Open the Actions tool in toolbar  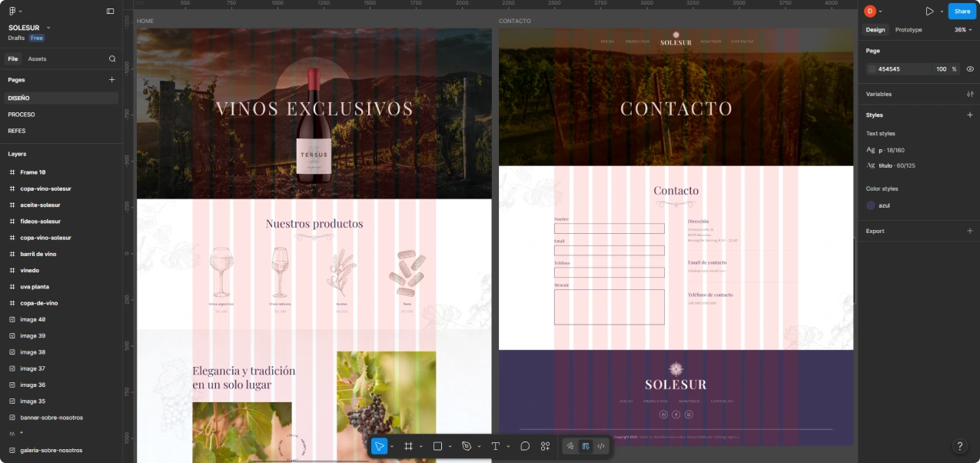point(545,446)
